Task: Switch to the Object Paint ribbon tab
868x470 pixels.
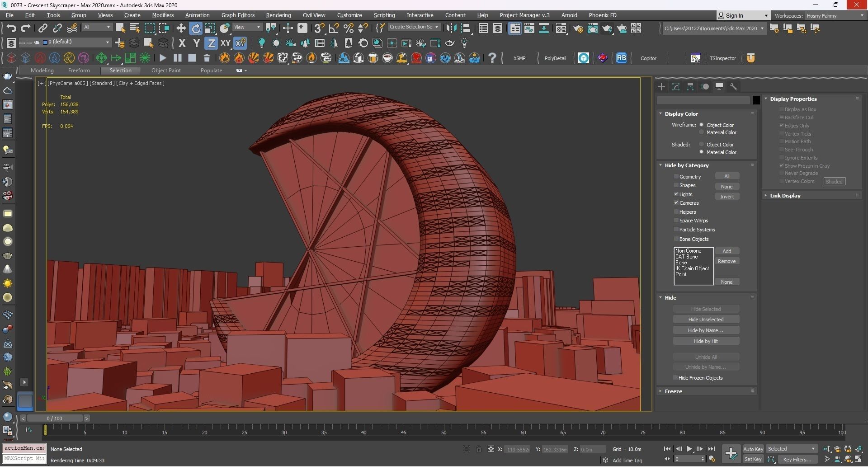Action: pos(166,70)
